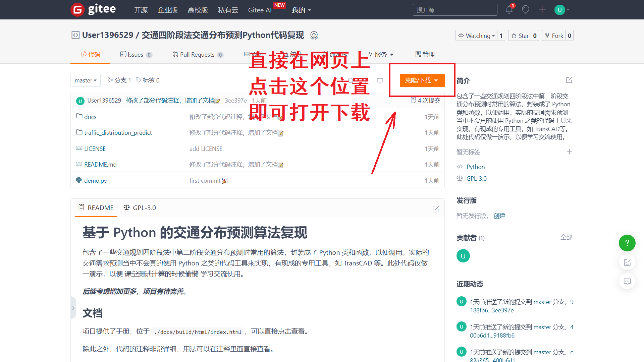Click the master branch dropdown
644x362 pixels.
coord(85,80)
